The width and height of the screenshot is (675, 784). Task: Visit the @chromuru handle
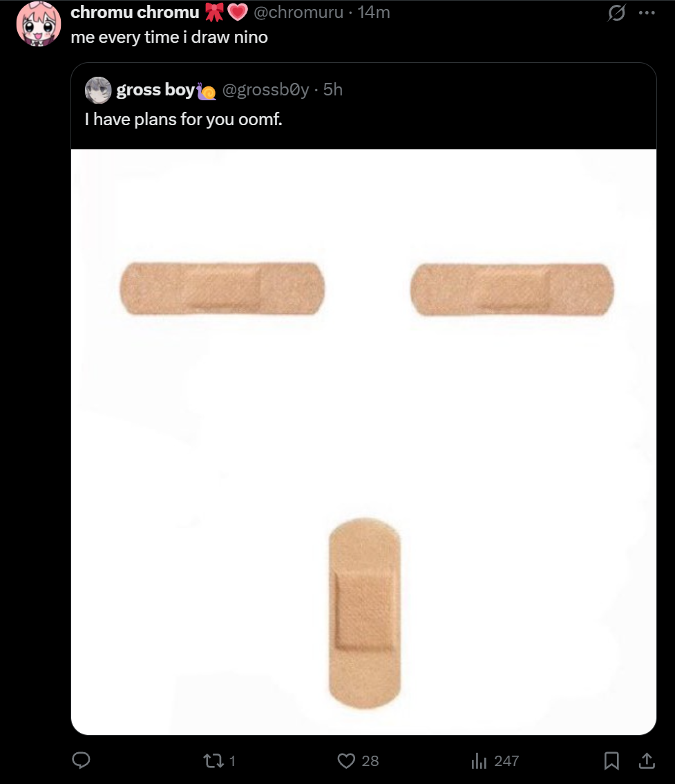coord(298,12)
